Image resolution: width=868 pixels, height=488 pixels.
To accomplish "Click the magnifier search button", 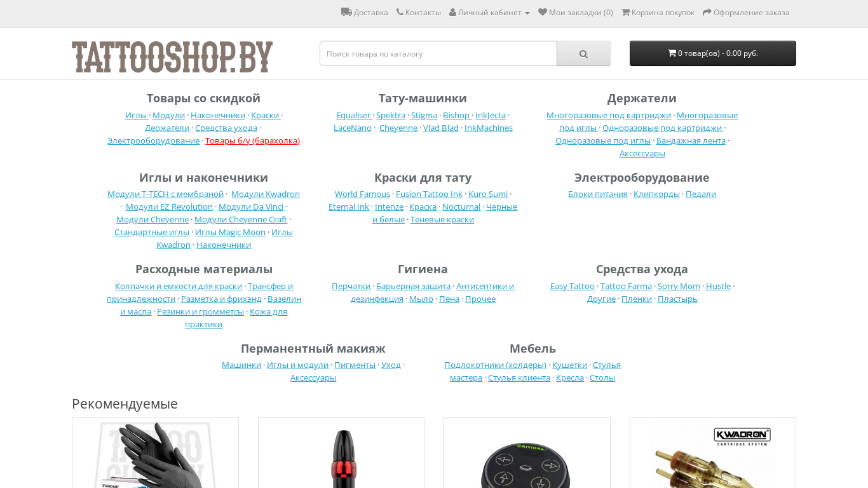I will click(x=583, y=53).
